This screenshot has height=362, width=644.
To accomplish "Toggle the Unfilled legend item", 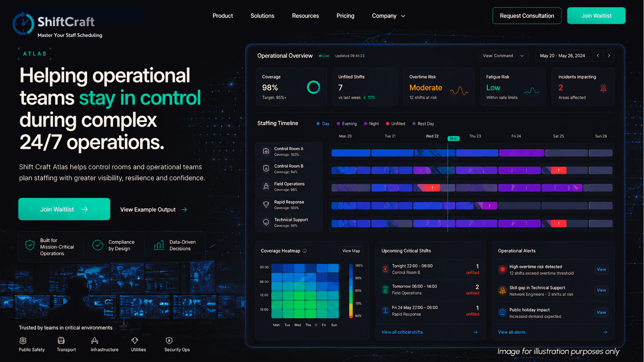I will pyautogui.click(x=395, y=124).
